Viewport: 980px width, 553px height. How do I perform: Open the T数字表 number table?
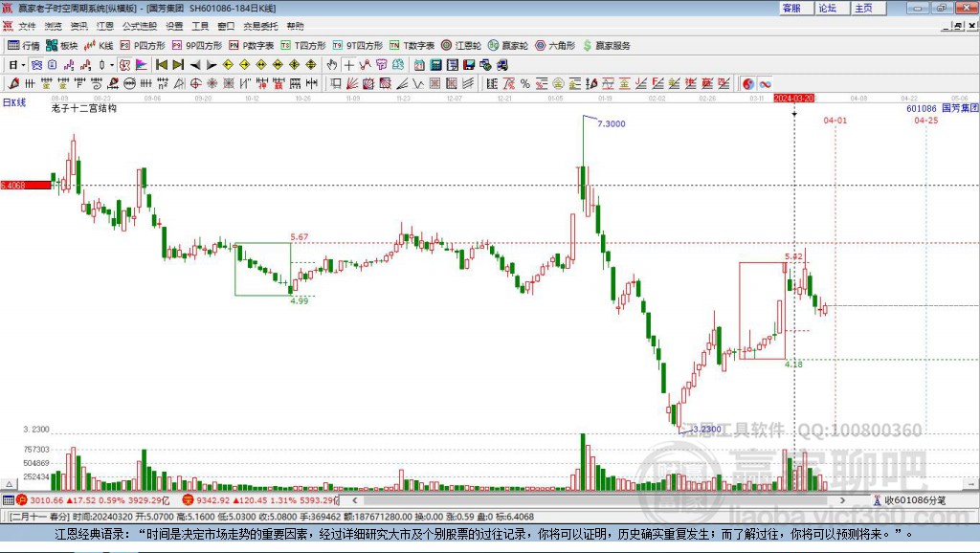(412, 46)
